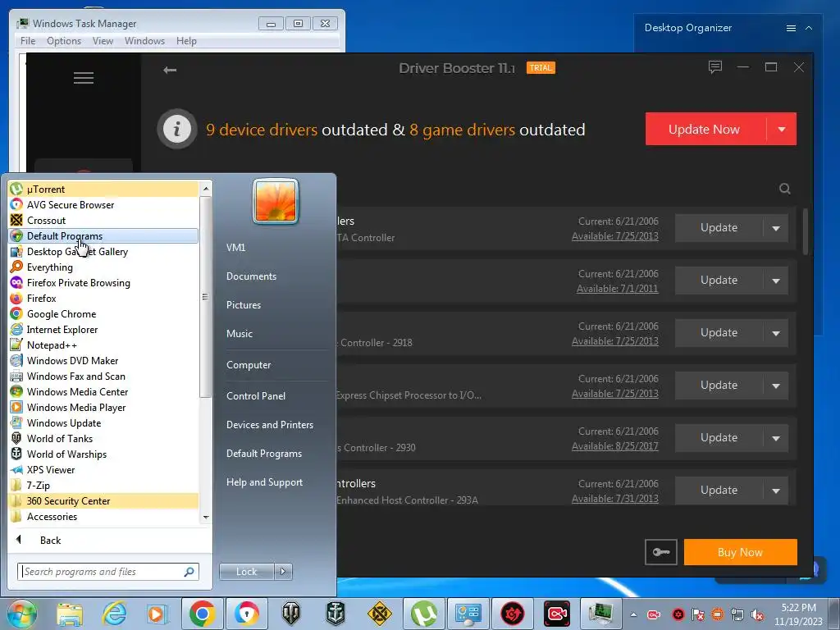
Task: Launch Notepad++ from Start menu
Action: pos(103,345)
